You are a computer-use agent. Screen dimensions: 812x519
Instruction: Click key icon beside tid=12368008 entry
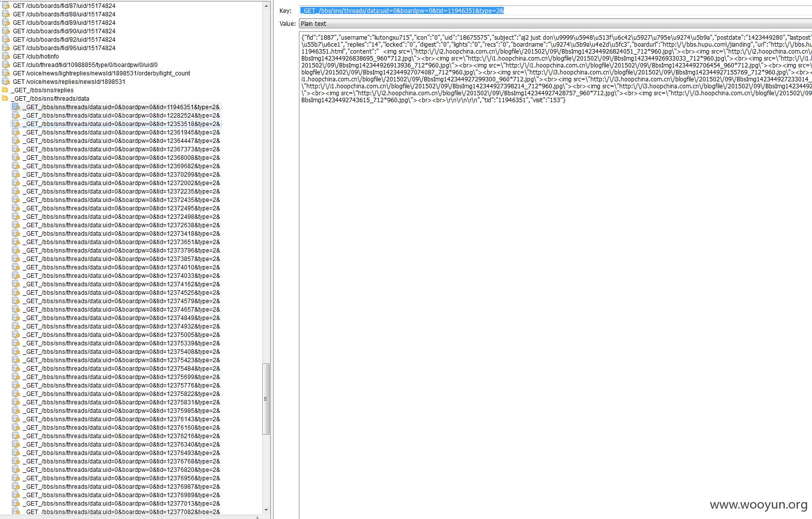(15, 157)
